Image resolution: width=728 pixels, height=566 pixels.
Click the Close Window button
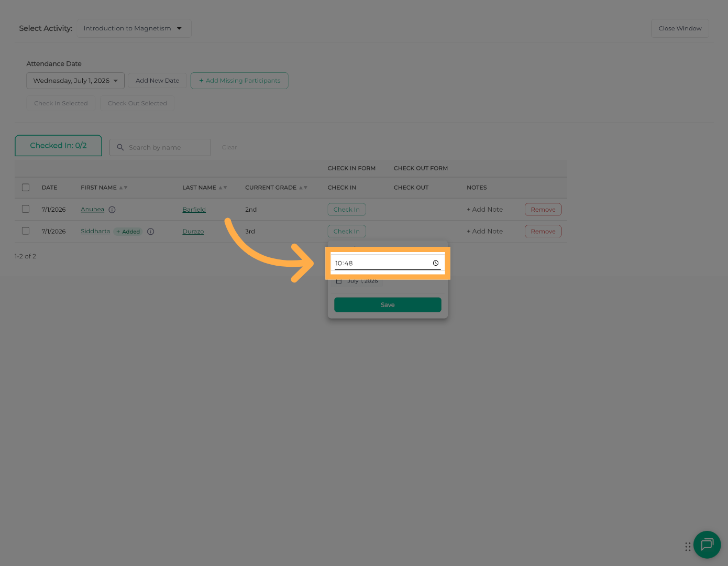[680, 28]
